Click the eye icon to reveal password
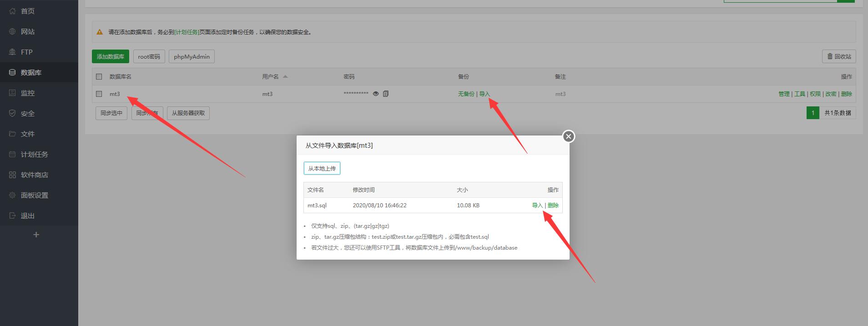The height and width of the screenshot is (326, 868). (x=376, y=94)
